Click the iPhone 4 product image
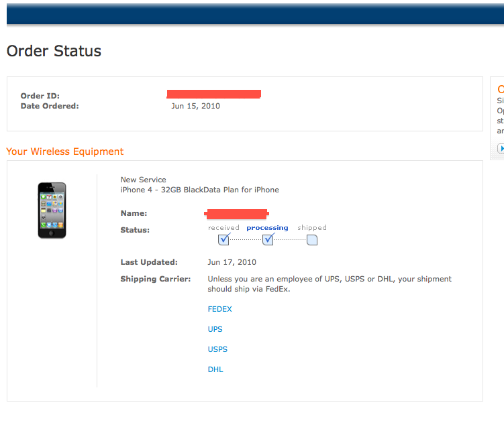This screenshot has height=425, width=504. tap(52, 210)
